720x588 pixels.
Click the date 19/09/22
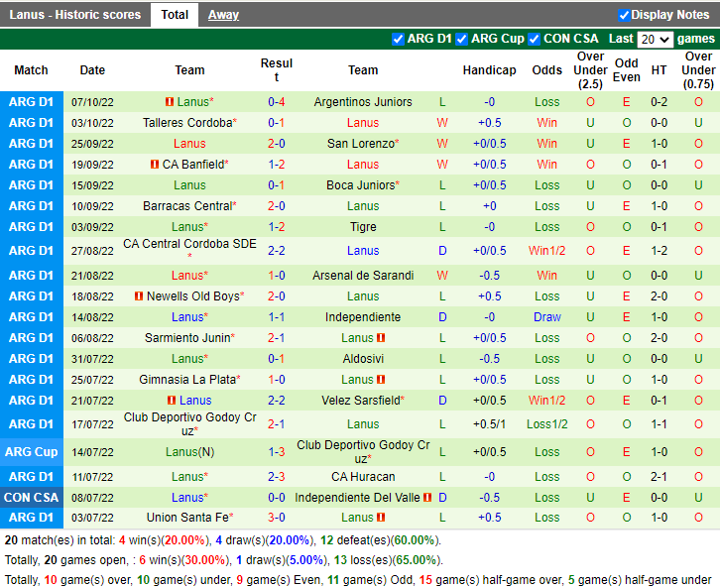(92, 165)
